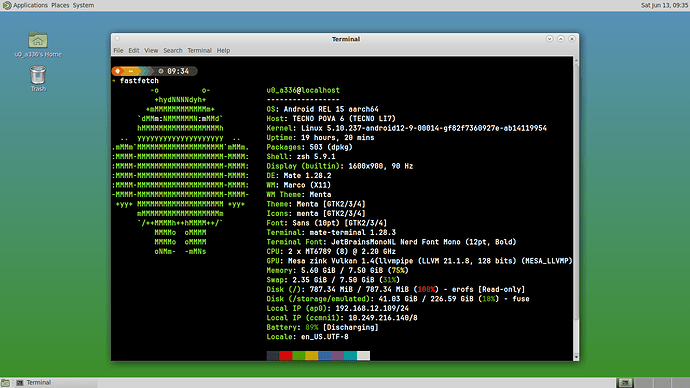Click the blue color block
The height and width of the screenshot is (388, 690).
pyautogui.click(x=324, y=355)
